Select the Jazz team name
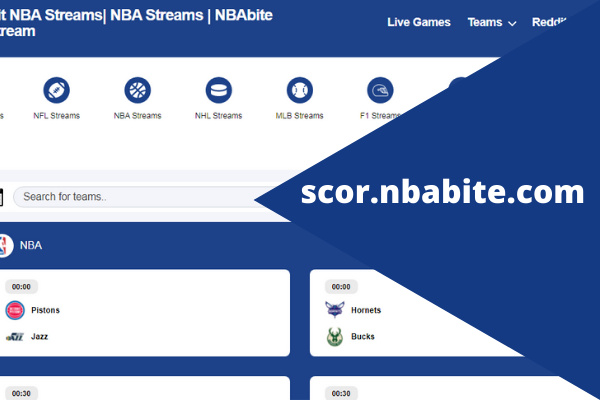Viewport: 600px width, 400px height. coord(39,336)
